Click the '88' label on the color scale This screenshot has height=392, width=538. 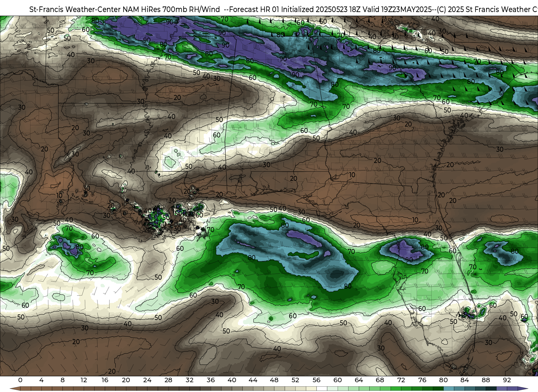[486, 380]
